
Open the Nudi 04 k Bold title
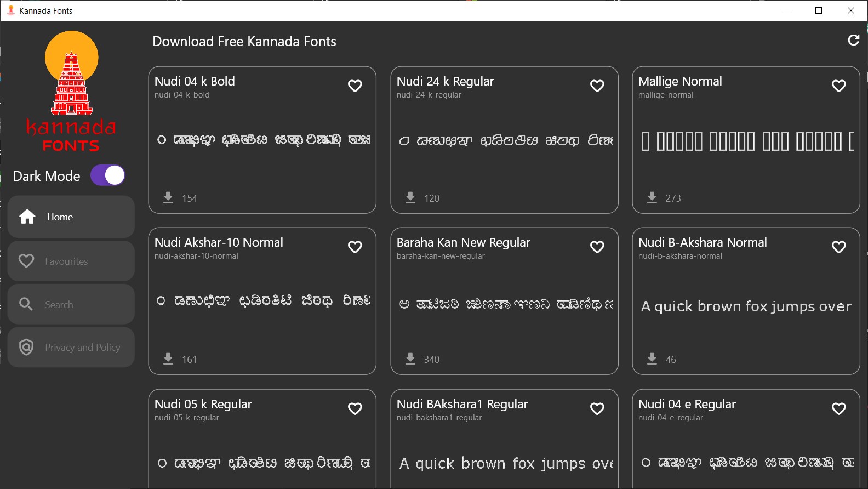(195, 81)
